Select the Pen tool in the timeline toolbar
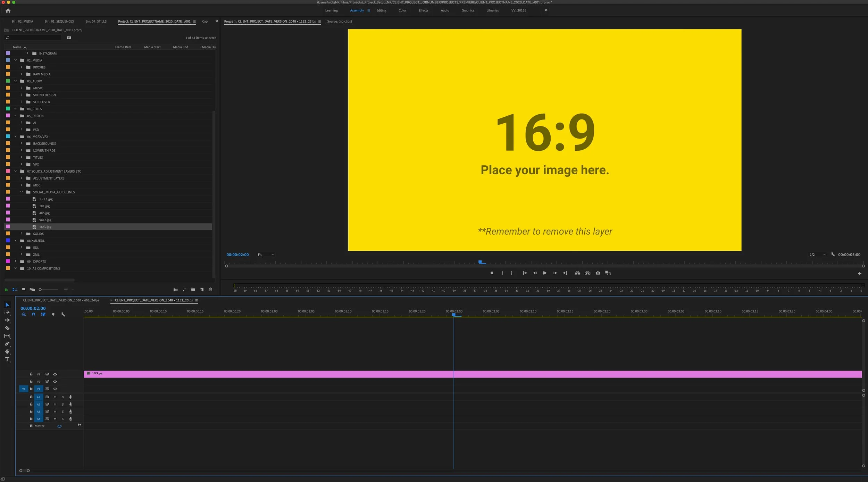The width and height of the screenshot is (868, 482). (x=7, y=344)
